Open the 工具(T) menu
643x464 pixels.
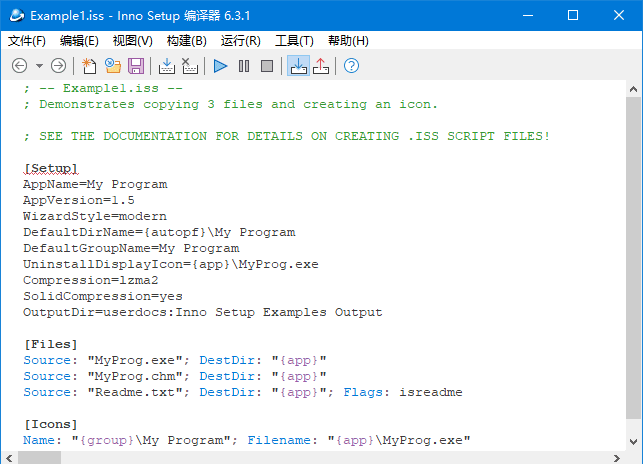tap(294, 41)
